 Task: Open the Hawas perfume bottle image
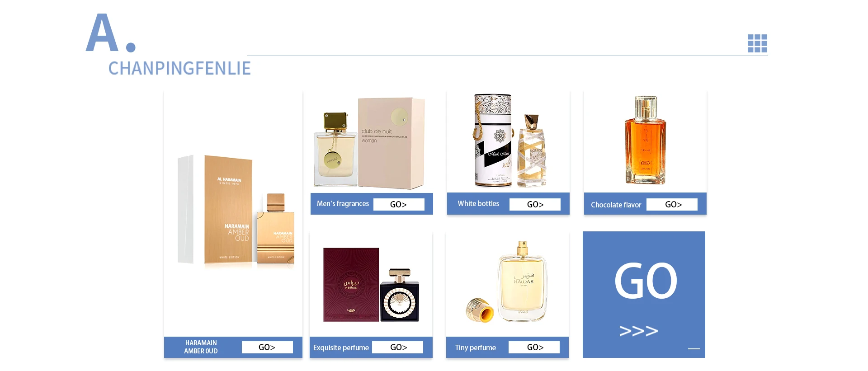507,282
